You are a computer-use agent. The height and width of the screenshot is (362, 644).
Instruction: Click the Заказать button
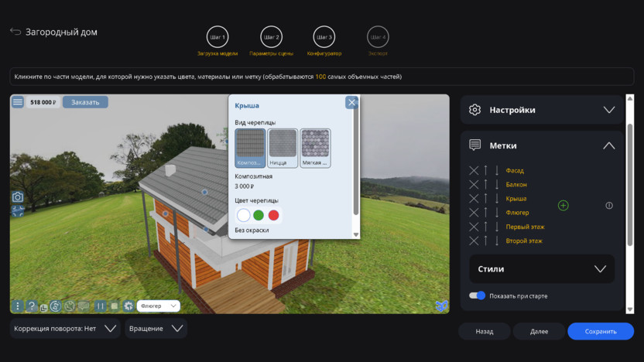tap(85, 102)
